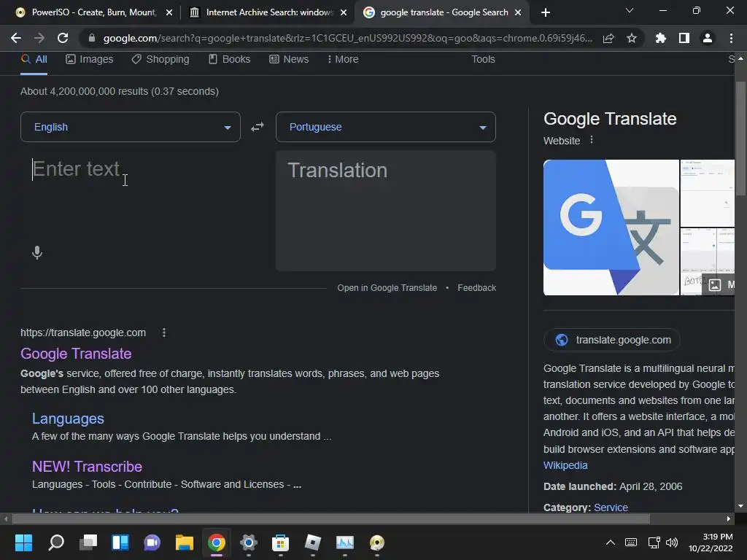Click the vertical page scrollbar thumb
This screenshot has width=747, height=560.
click(740, 138)
